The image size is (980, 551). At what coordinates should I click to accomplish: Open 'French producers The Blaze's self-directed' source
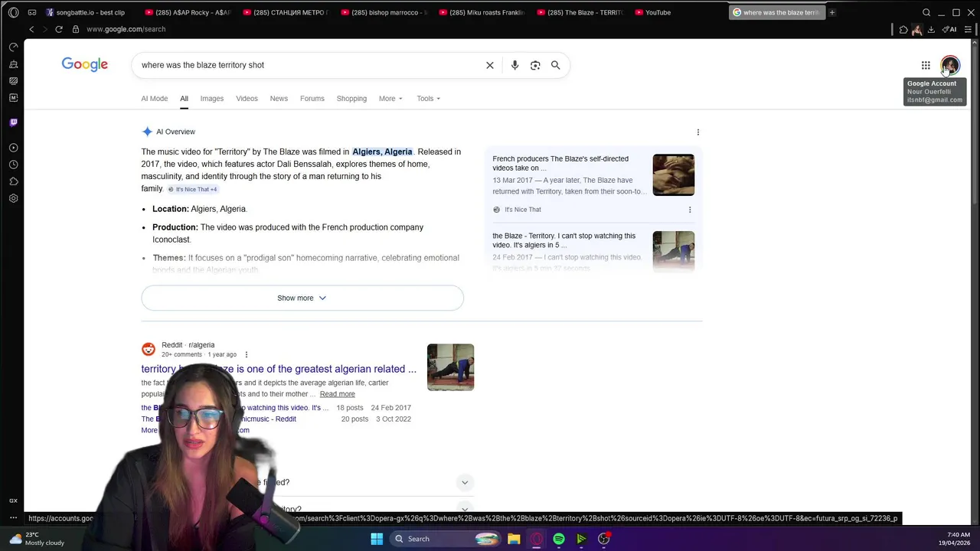coord(560,163)
